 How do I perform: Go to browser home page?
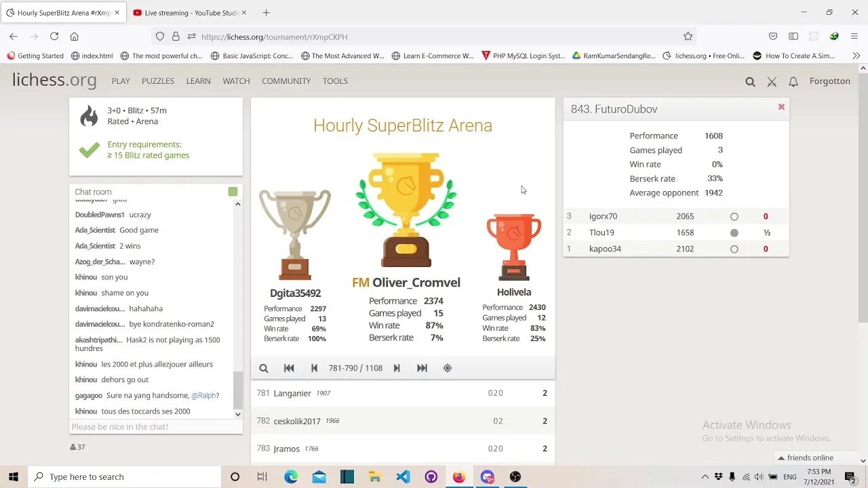pos(75,37)
